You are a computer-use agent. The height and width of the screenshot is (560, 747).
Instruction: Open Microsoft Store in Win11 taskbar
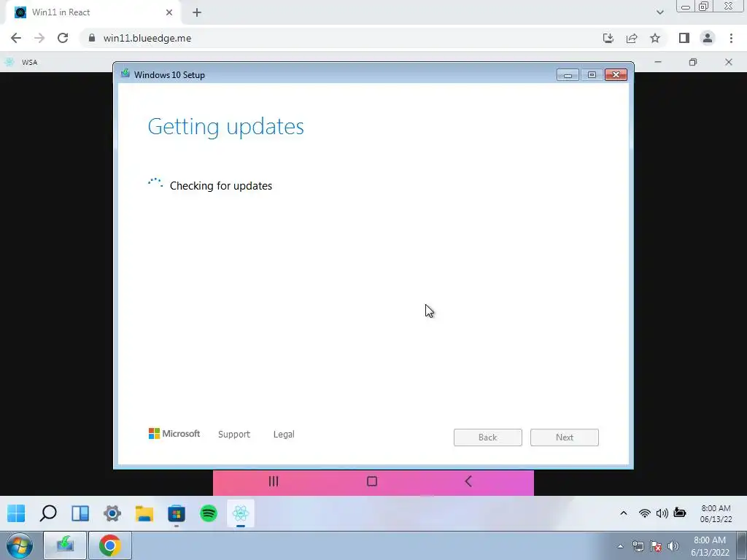[177, 514]
